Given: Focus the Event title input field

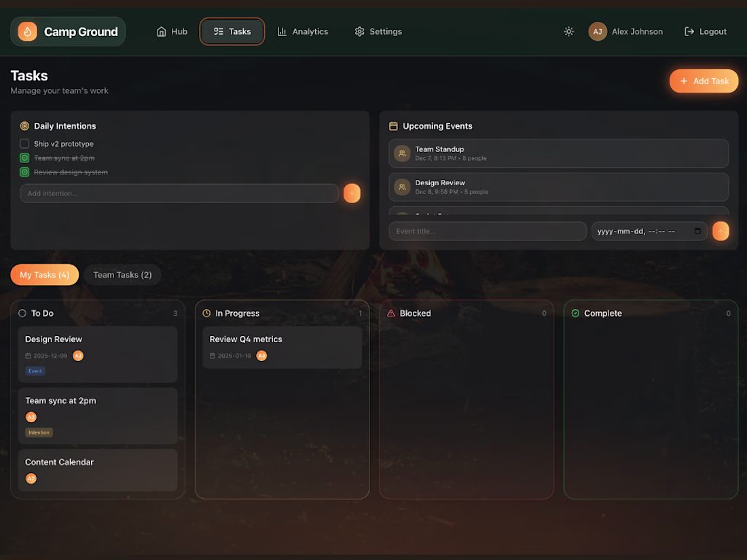Looking at the screenshot, I should [x=488, y=231].
